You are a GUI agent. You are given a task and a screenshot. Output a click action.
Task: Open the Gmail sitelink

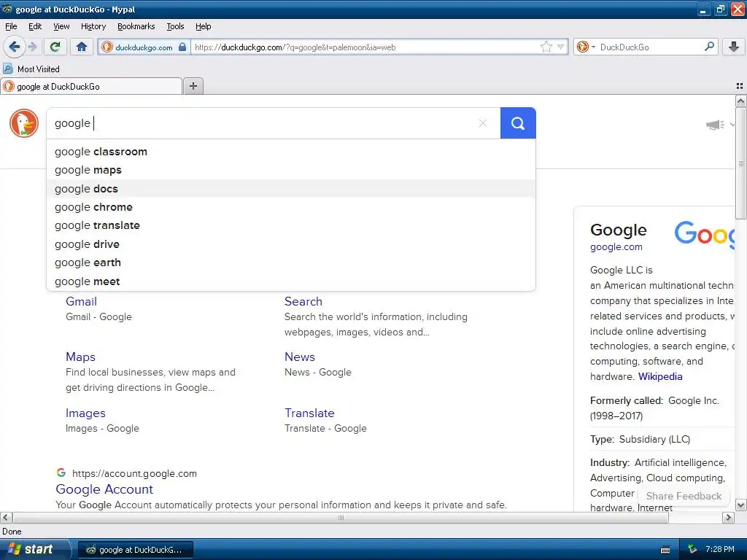tap(81, 301)
